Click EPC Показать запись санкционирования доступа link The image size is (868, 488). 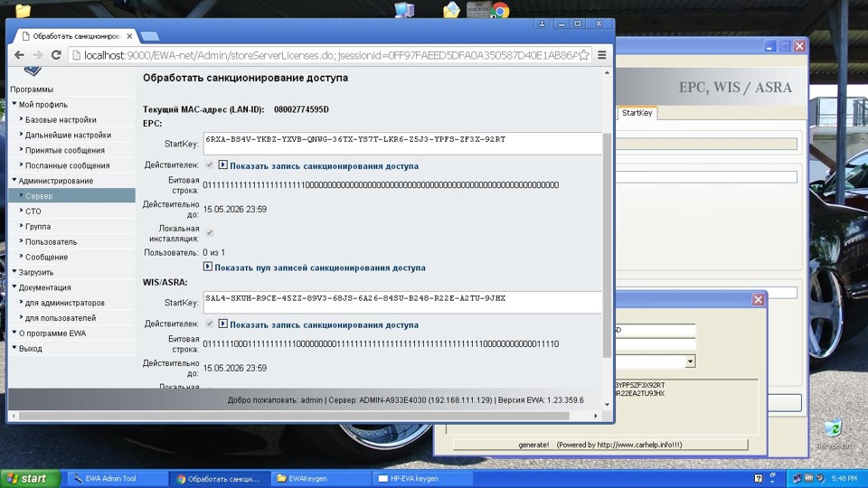coord(324,166)
